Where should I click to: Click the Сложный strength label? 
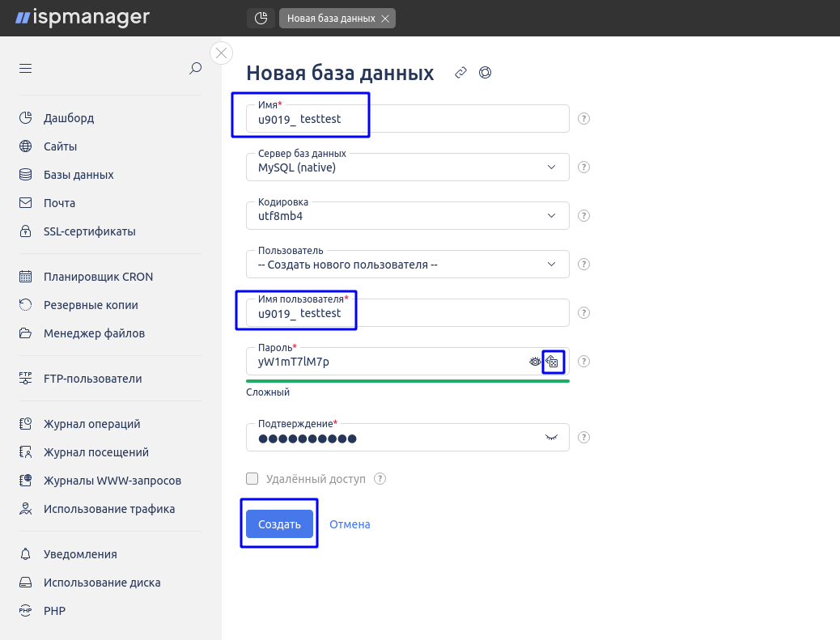268,392
